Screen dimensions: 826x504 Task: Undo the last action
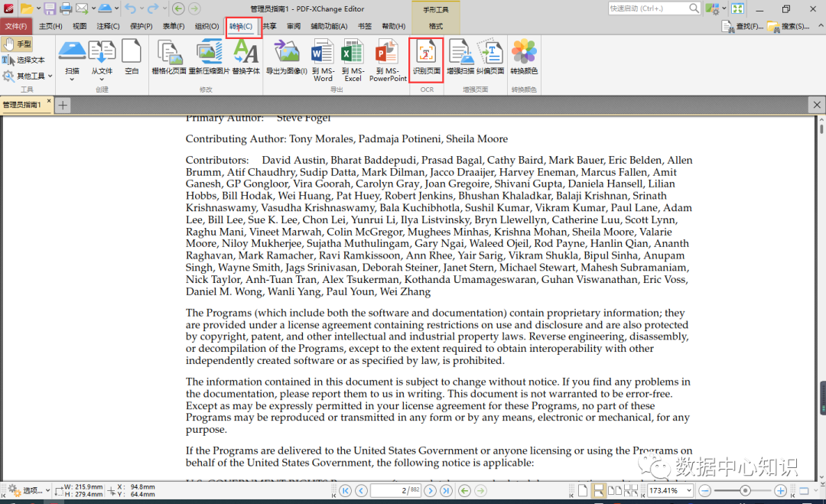tap(130, 8)
